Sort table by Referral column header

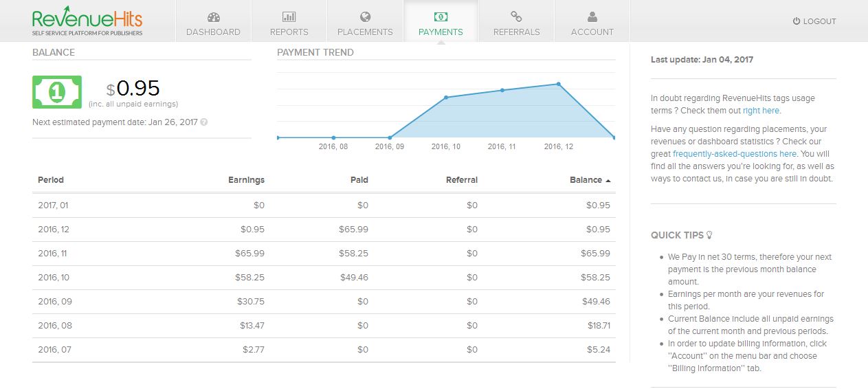461,180
